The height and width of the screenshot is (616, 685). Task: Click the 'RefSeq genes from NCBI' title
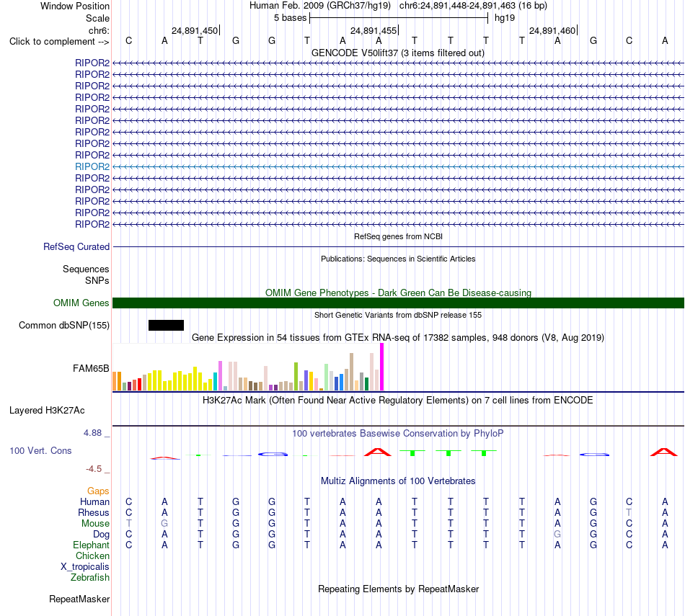click(398, 236)
